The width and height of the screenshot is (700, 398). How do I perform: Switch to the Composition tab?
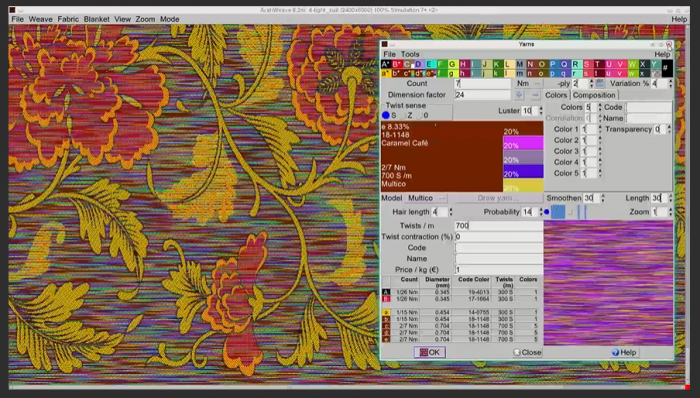594,95
